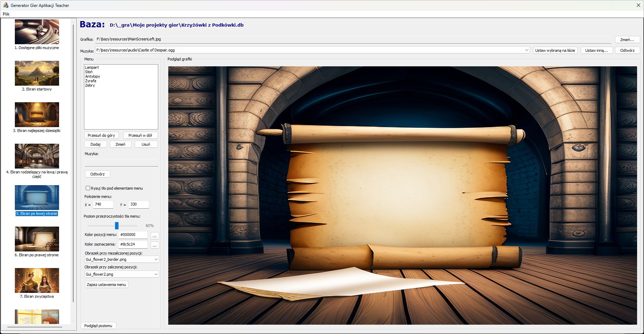The image size is (644, 334).
Task: Select the 'Ekran po prawej stronie' thumbnail
Action: 37,239
